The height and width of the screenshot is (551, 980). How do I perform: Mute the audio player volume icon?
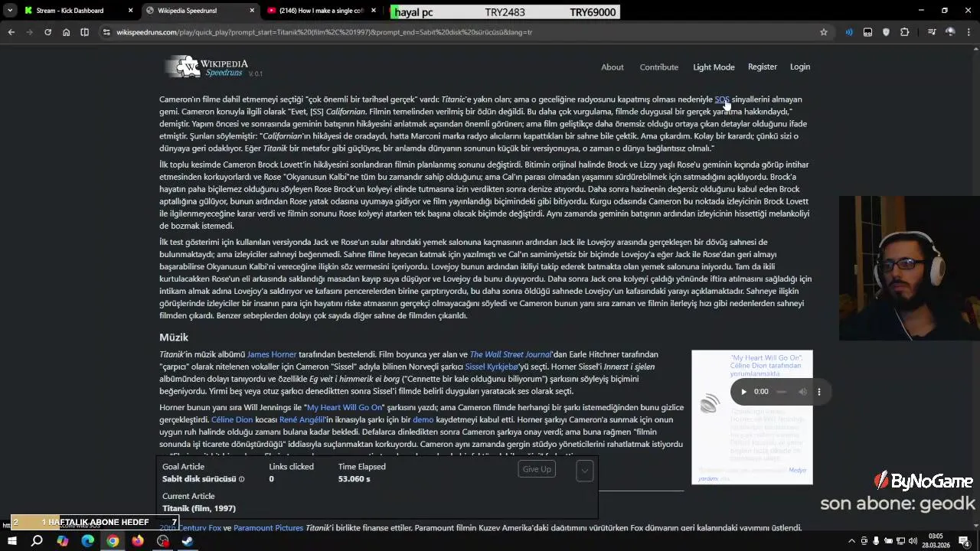click(802, 392)
